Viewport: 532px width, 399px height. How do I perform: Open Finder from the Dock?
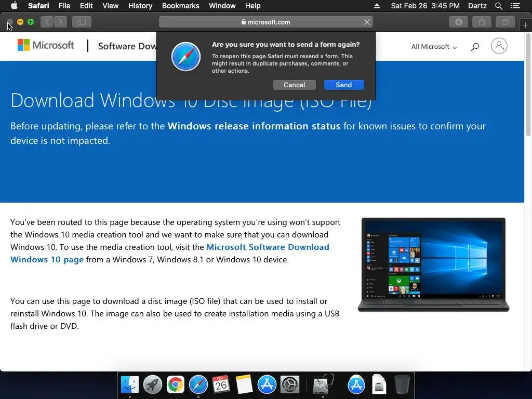point(129,384)
